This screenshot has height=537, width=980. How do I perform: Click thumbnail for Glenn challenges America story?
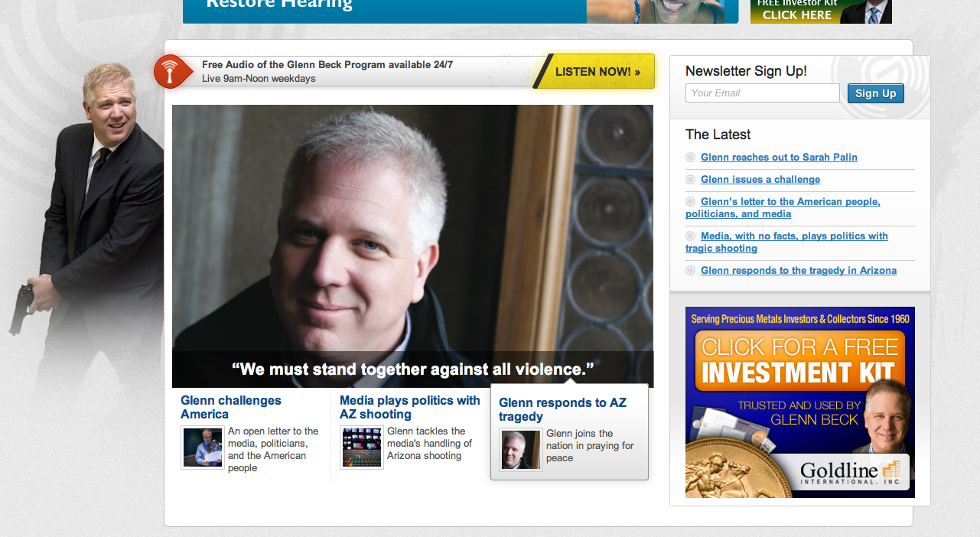(x=203, y=447)
